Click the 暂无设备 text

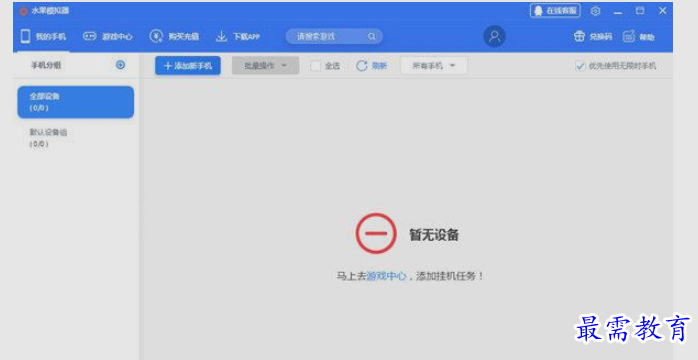pyautogui.click(x=434, y=235)
